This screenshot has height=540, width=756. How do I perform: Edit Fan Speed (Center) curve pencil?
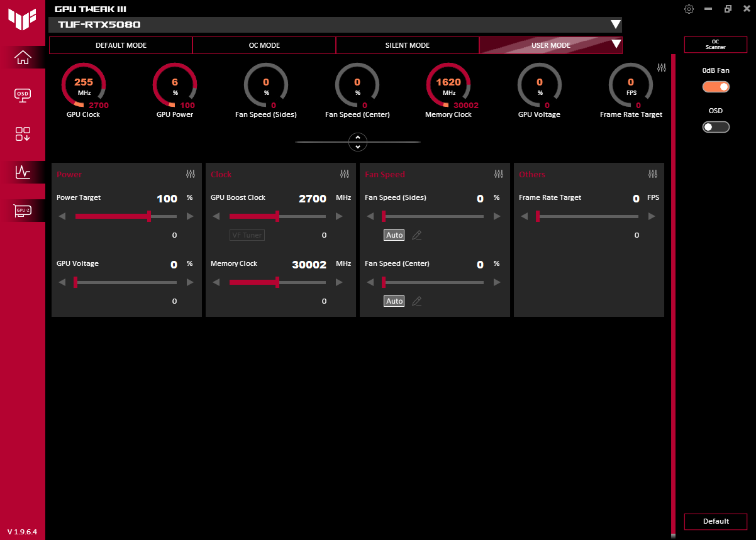[x=416, y=301]
